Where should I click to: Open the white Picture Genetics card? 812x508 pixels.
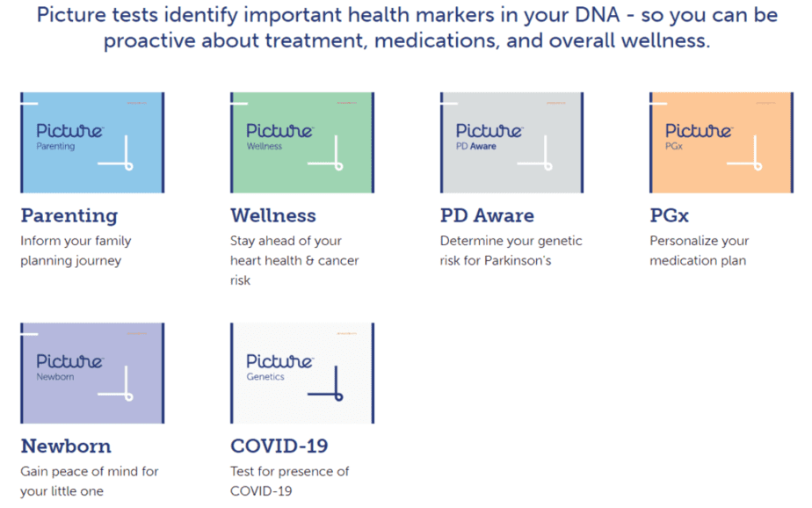302,373
